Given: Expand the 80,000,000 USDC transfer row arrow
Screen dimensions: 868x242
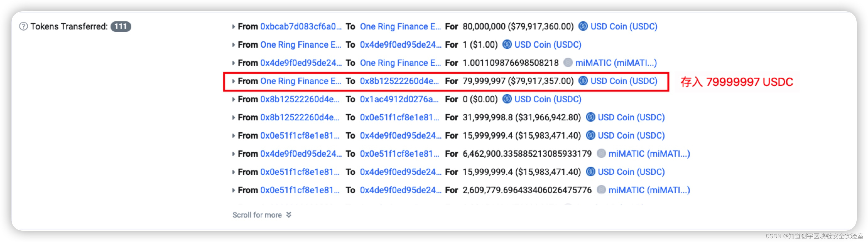Looking at the screenshot, I should click(x=233, y=27).
